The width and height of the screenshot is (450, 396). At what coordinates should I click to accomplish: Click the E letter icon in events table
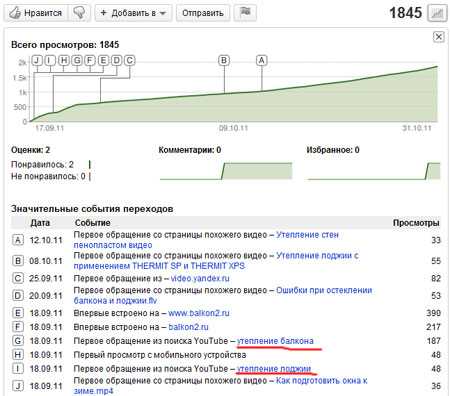18,313
